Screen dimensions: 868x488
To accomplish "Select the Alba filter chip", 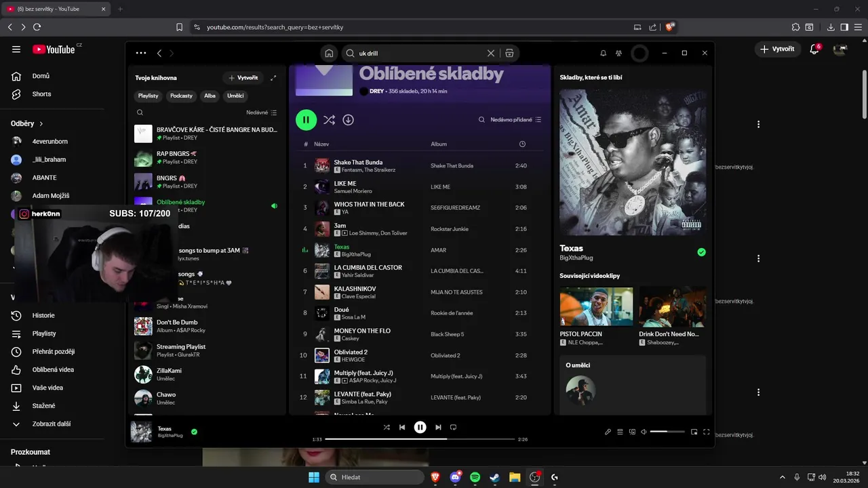I will (x=210, y=96).
